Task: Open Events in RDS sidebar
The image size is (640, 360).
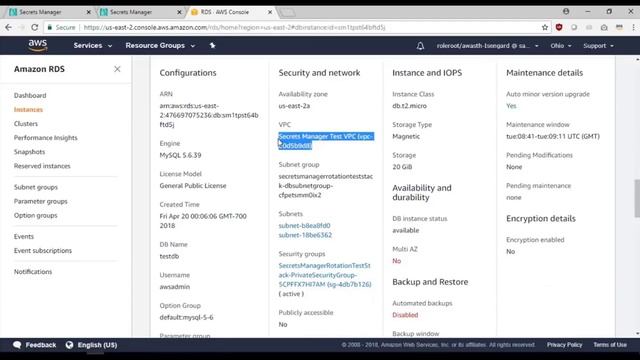Action: (x=24, y=236)
